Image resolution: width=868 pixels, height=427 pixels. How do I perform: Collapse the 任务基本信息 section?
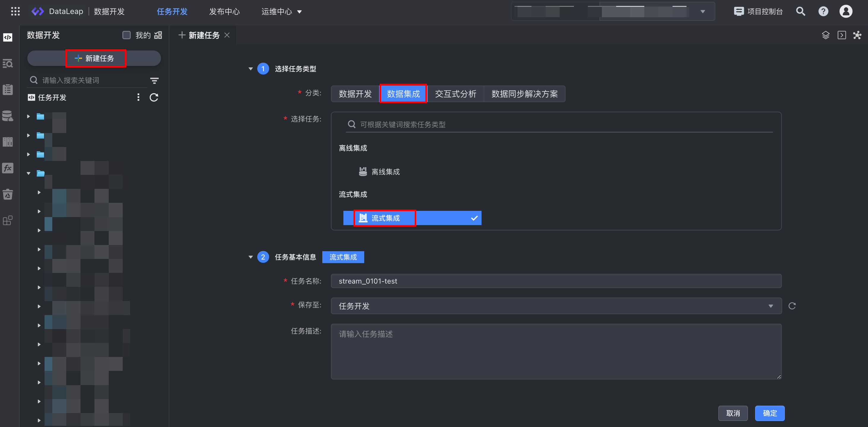point(250,257)
